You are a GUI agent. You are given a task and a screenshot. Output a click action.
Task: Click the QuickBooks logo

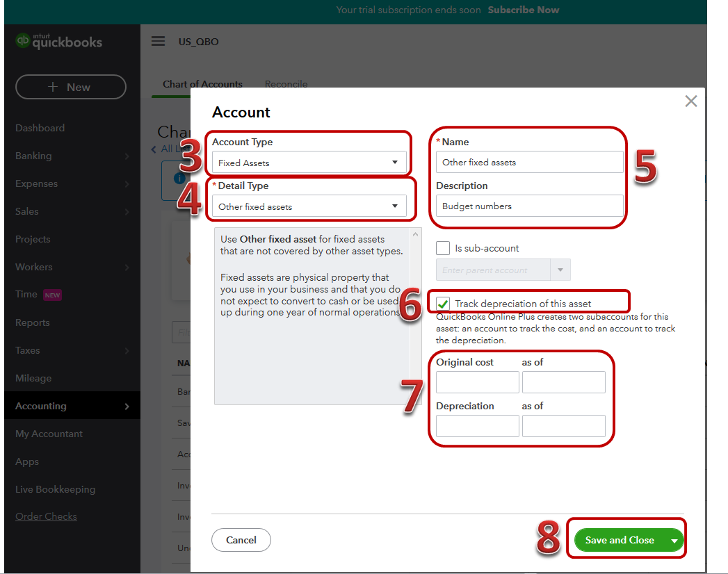coord(58,41)
